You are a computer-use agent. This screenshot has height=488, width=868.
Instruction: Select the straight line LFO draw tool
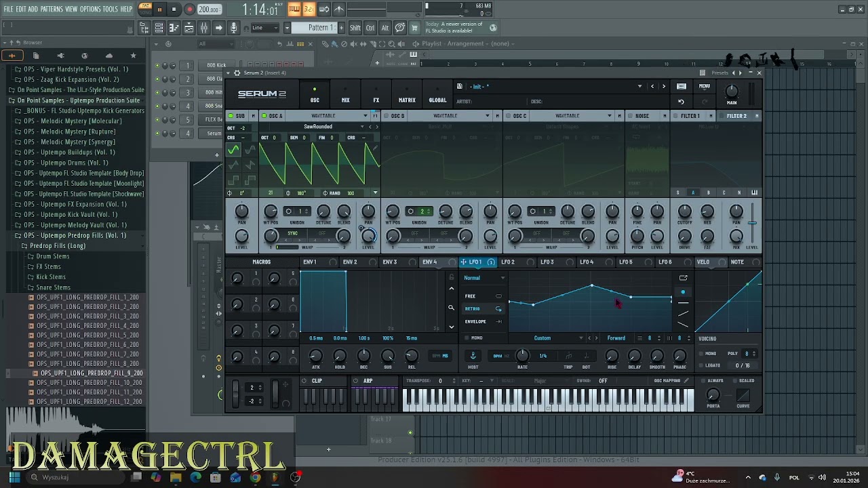coord(683,302)
